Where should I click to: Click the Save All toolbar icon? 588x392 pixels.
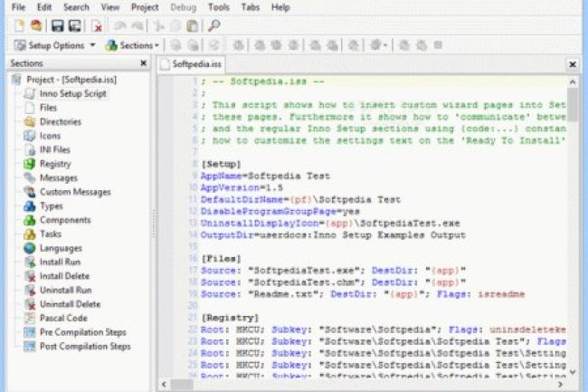pos(72,26)
